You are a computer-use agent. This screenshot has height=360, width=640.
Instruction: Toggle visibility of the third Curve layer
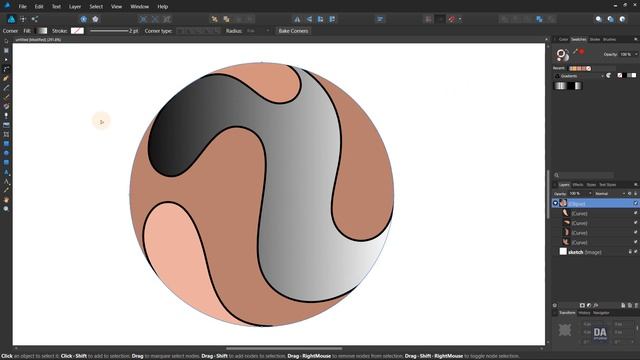(x=636, y=233)
